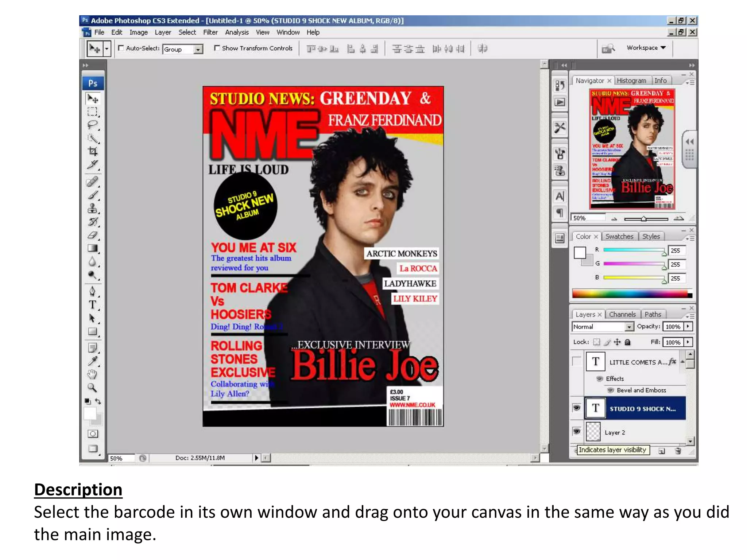Switch to the Swatches tab
This screenshot has width=747, height=560.
(x=619, y=236)
